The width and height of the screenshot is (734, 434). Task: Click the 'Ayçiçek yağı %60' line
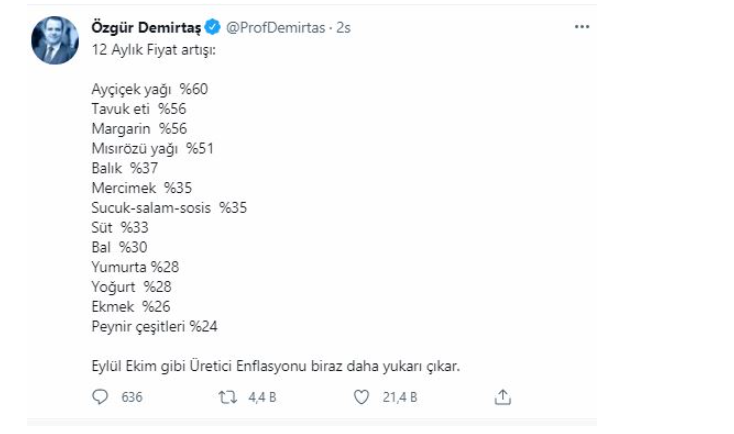(x=149, y=89)
